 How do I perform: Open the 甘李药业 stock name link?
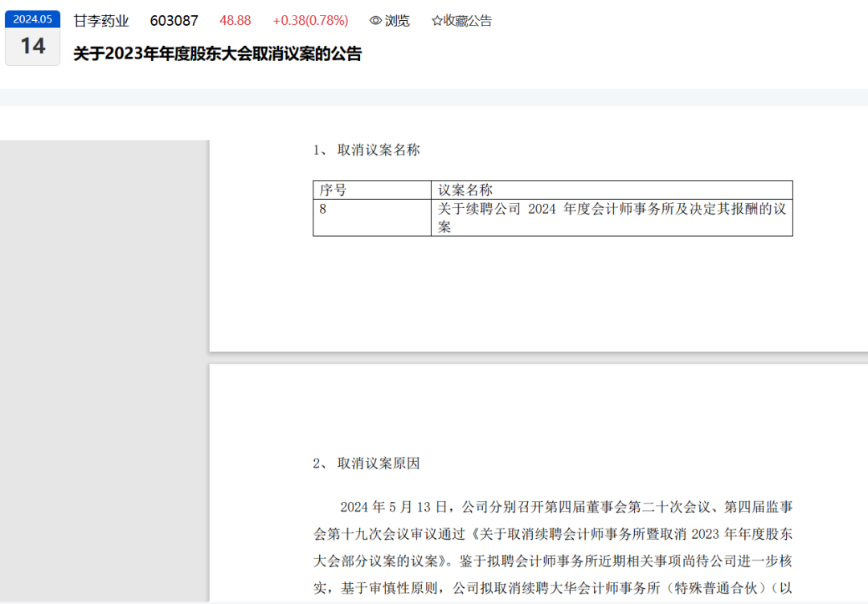[x=101, y=21]
